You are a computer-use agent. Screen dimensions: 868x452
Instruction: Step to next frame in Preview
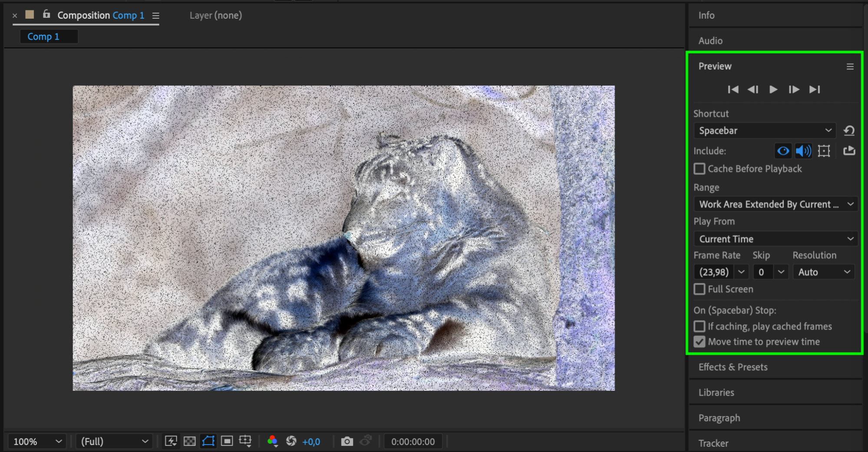tap(794, 90)
